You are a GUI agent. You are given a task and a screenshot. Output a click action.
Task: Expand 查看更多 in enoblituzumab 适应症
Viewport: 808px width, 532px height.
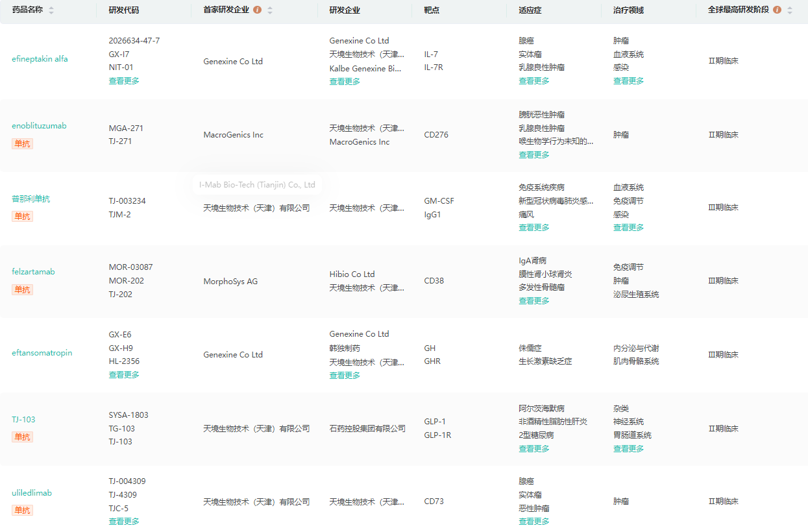tap(534, 155)
